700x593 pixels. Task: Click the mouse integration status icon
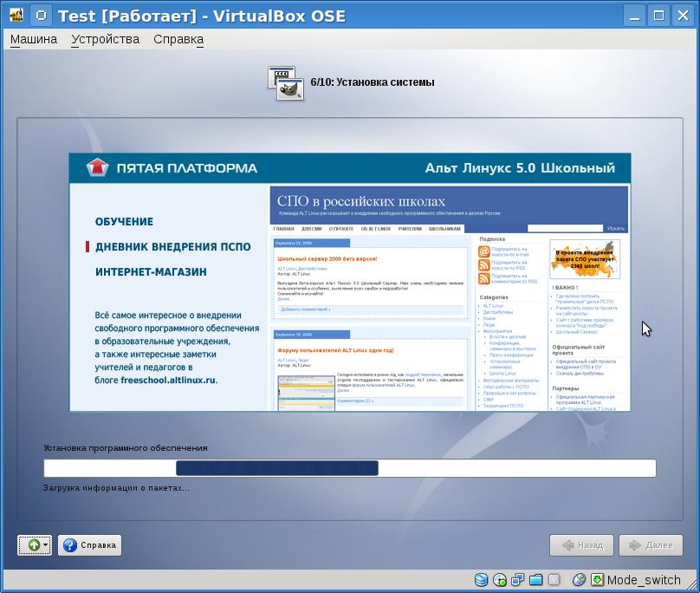(579, 580)
